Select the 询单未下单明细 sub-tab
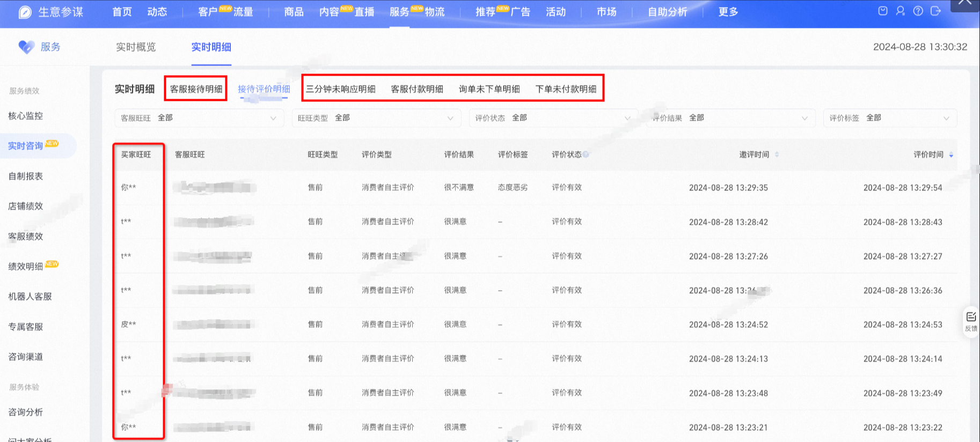Image resolution: width=980 pixels, height=442 pixels. [x=489, y=89]
